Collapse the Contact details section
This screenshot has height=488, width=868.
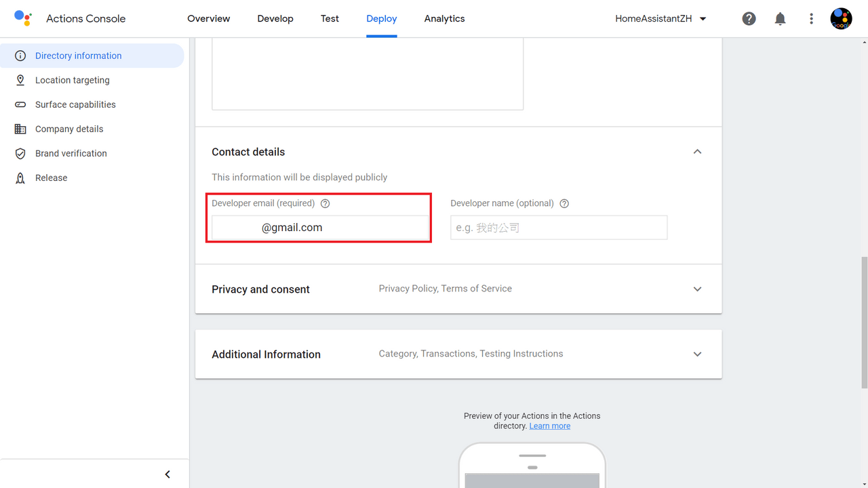tap(697, 152)
